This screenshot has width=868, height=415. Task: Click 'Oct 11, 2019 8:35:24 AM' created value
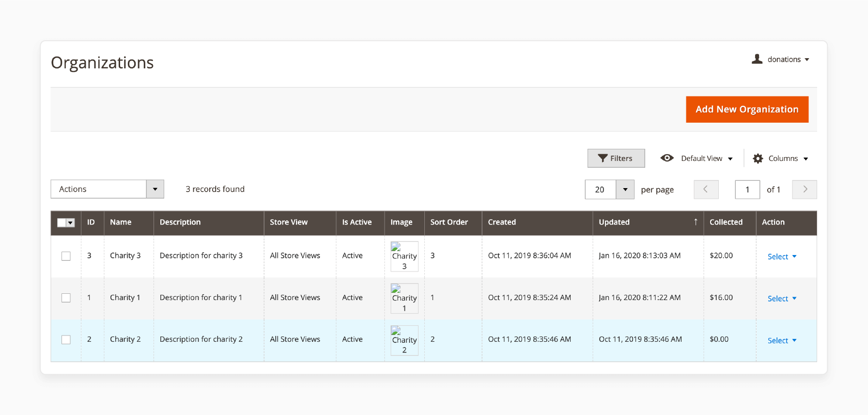coord(529,298)
